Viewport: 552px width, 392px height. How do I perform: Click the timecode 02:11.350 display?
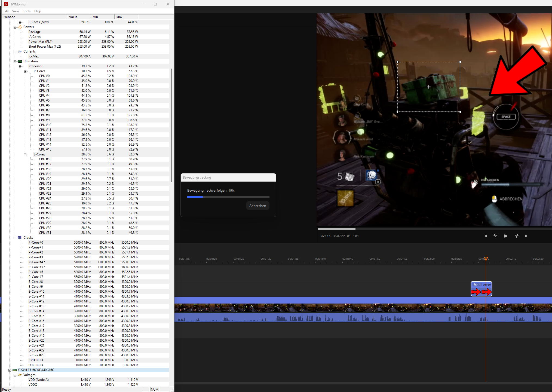tap(330, 236)
